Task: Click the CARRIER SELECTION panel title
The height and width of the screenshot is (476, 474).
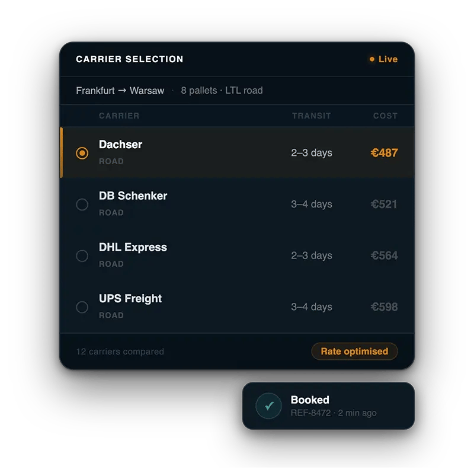Action: point(130,59)
